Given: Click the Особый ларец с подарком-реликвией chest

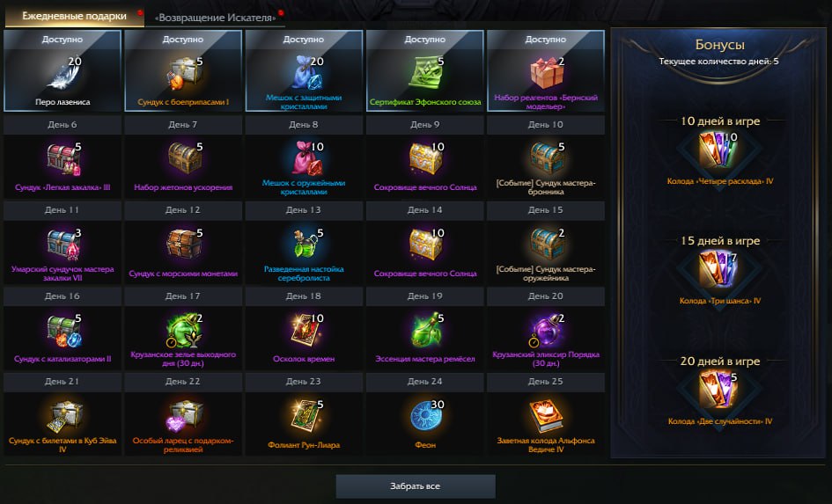Looking at the screenshot, I should coord(184,416).
